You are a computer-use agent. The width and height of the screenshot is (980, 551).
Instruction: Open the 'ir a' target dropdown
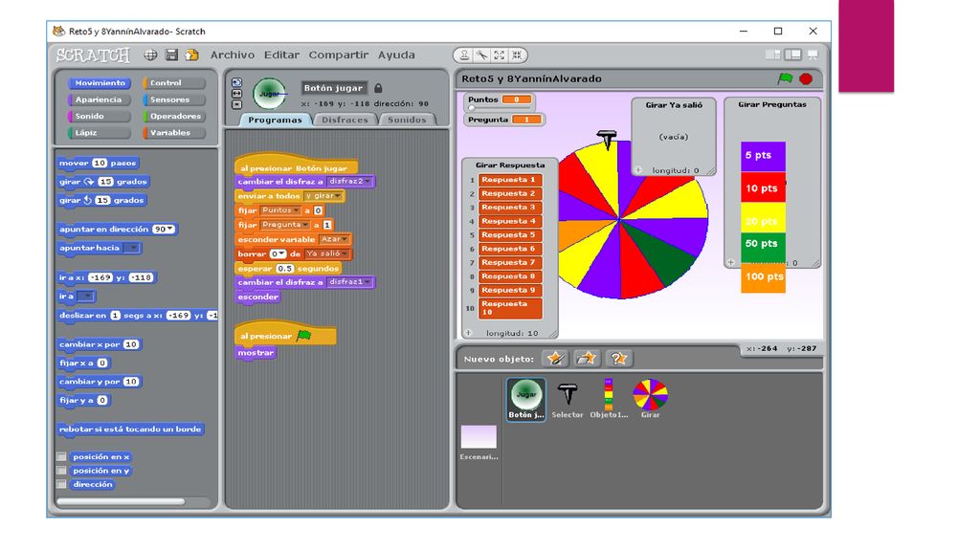(86, 297)
